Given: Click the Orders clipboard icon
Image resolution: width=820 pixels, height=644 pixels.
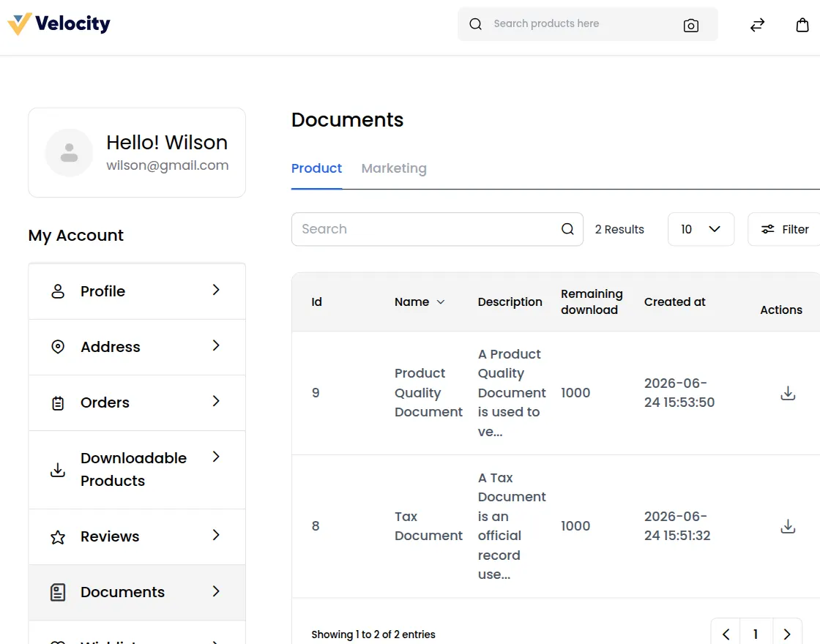Looking at the screenshot, I should click(58, 402).
